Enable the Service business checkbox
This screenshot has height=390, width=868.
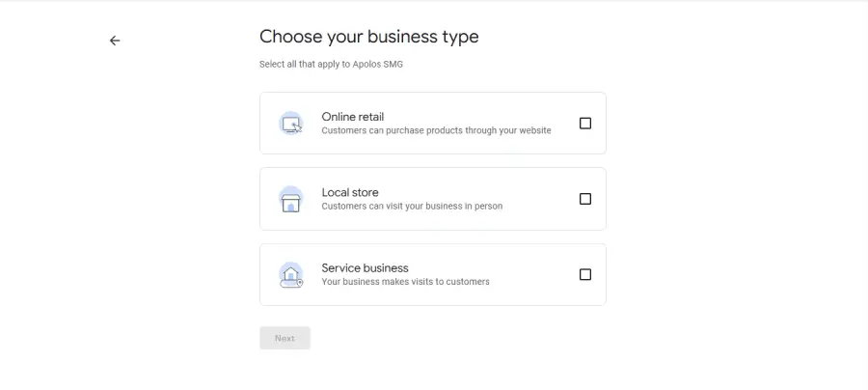coord(585,275)
